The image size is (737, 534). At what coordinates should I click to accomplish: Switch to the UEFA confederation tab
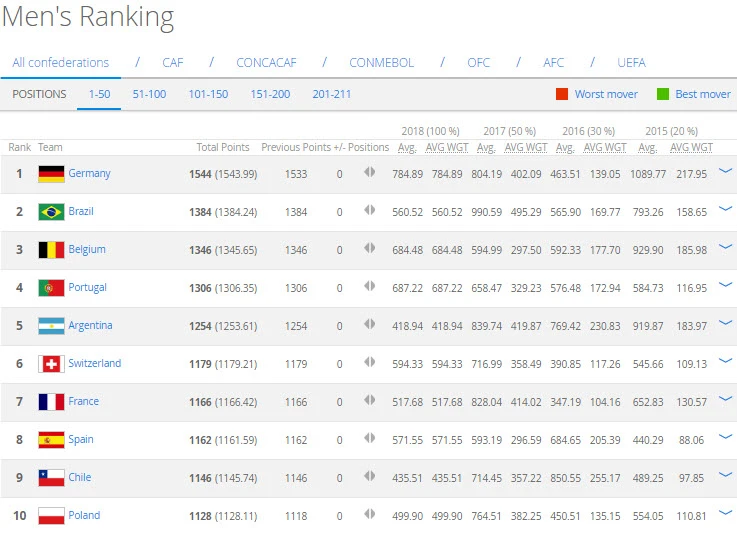[631, 62]
